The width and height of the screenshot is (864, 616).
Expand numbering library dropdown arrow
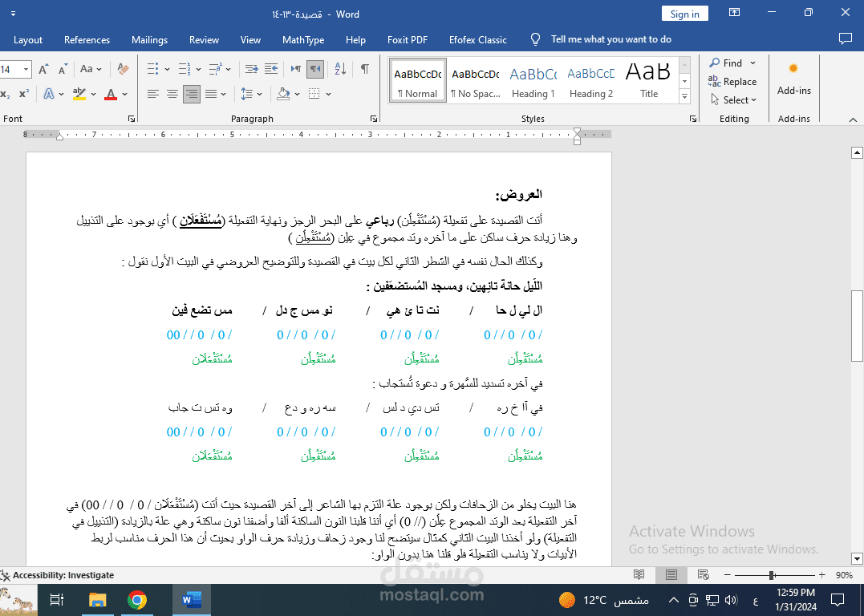[x=198, y=70]
